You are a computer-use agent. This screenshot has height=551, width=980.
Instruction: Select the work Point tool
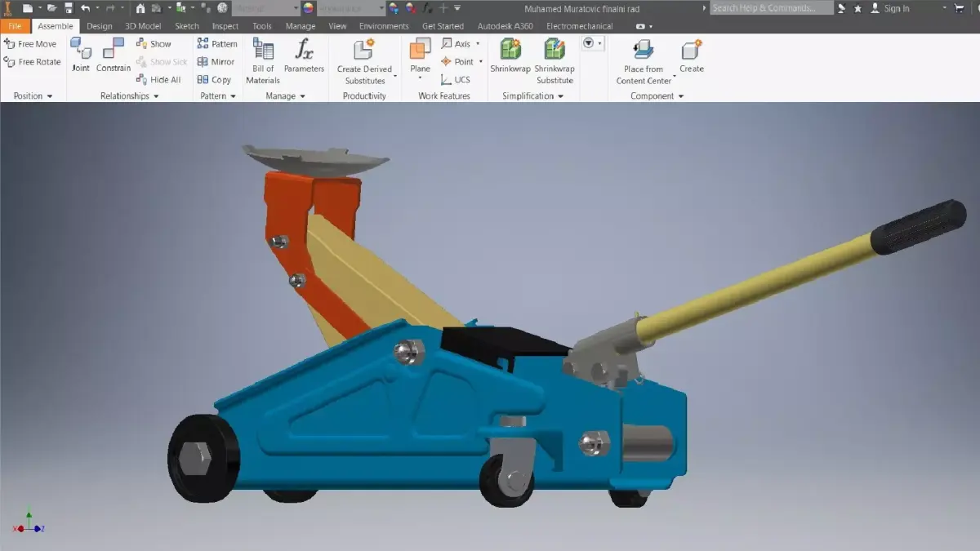[x=457, y=62]
